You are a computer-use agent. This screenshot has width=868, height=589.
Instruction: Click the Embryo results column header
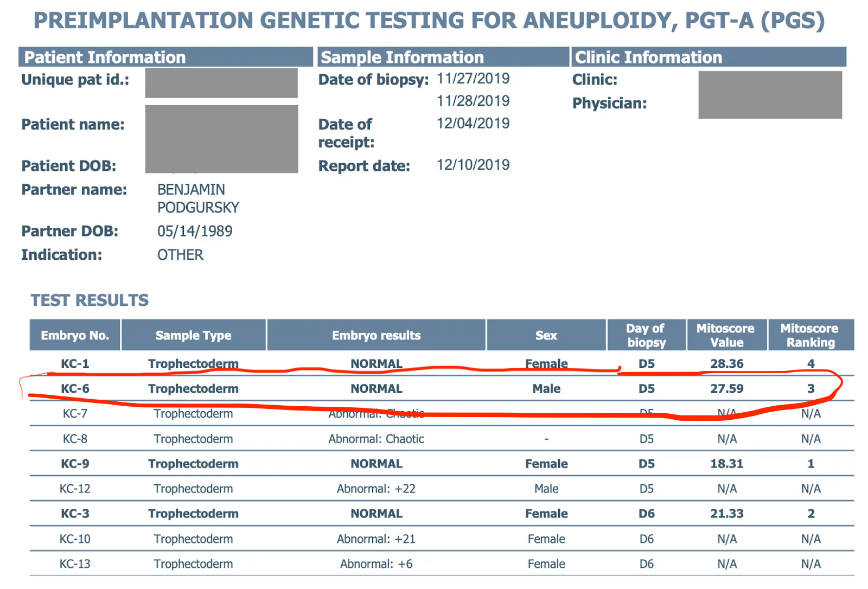click(376, 335)
